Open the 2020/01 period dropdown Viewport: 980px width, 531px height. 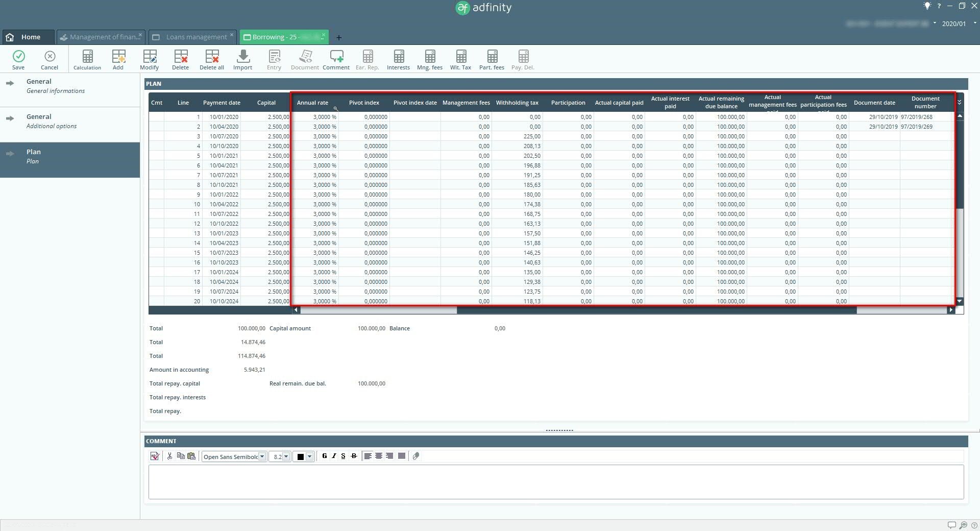pyautogui.click(x=974, y=23)
